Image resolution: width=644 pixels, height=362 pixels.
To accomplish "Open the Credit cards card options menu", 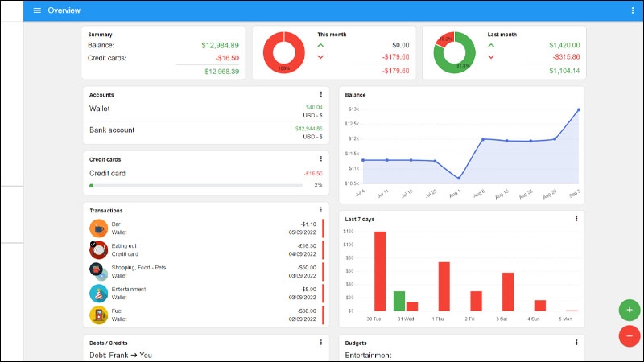I will tap(320, 159).
